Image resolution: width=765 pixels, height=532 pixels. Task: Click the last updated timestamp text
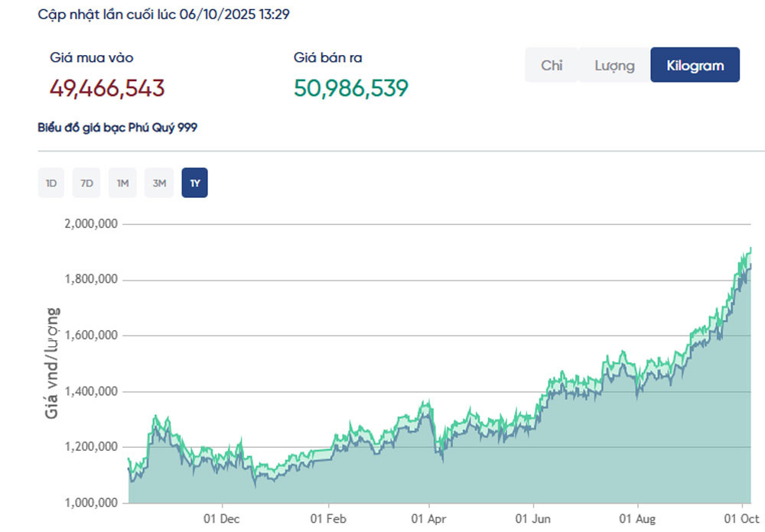[164, 14]
